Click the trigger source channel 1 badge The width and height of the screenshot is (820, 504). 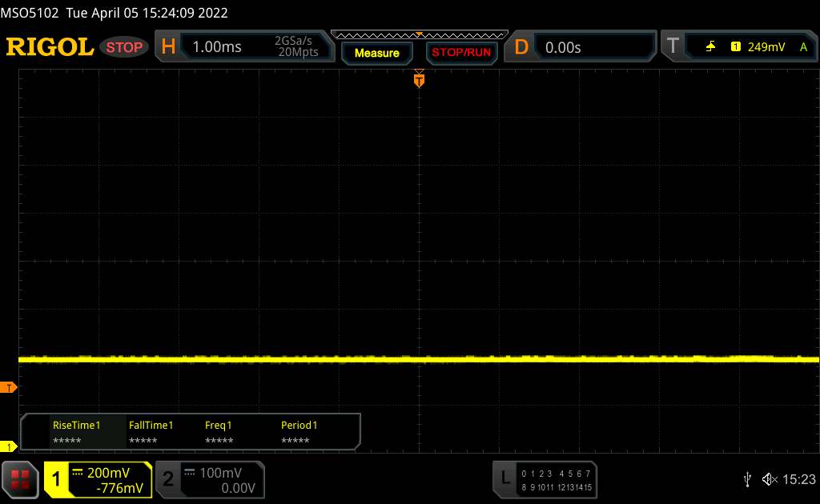(736, 47)
